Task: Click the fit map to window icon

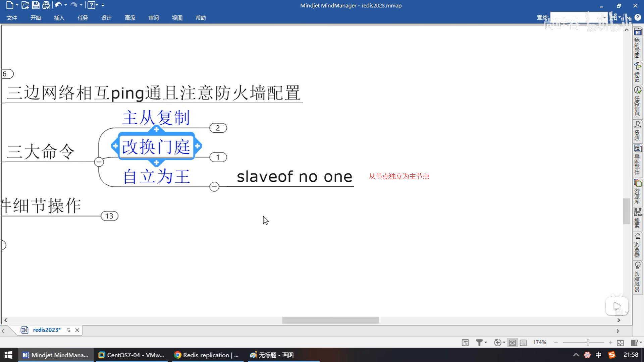Action: (x=620, y=343)
